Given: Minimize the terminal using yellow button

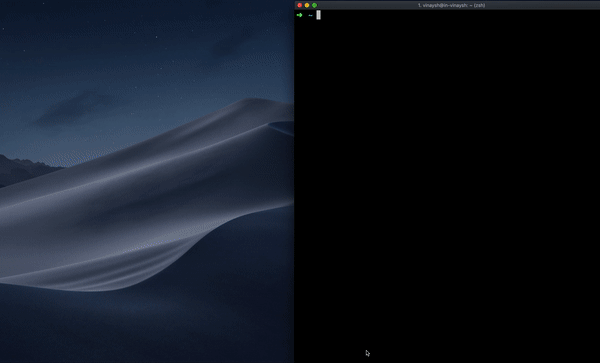Looking at the screenshot, I should tap(307, 5).
